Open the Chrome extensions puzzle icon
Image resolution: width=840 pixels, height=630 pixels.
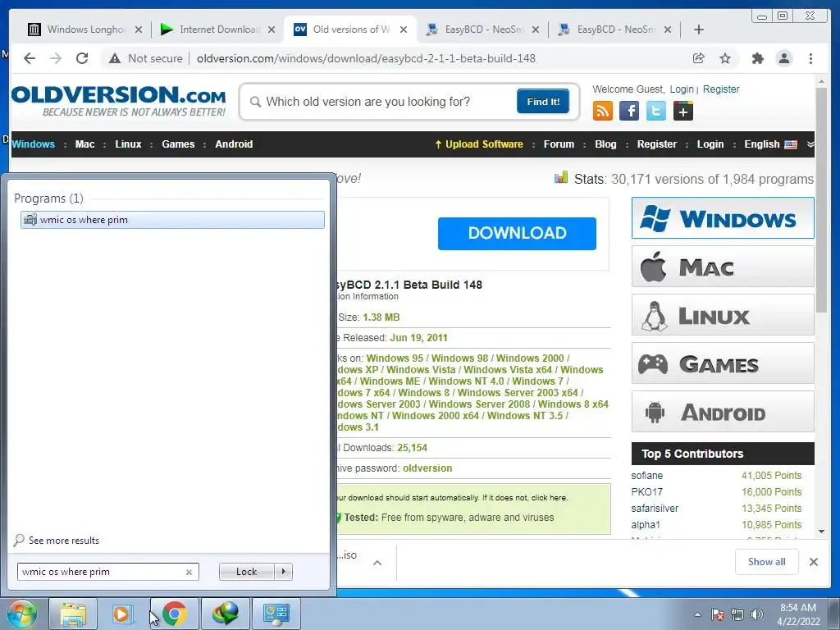757,58
